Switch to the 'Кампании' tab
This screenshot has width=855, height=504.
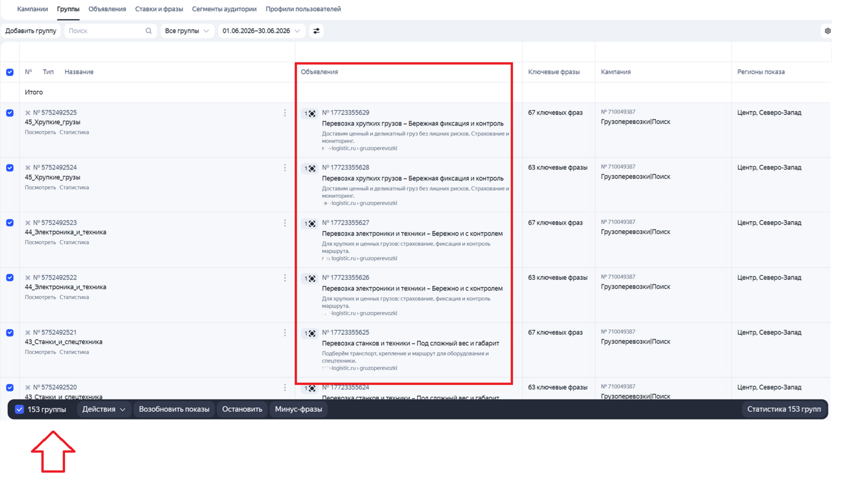click(33, 9)
